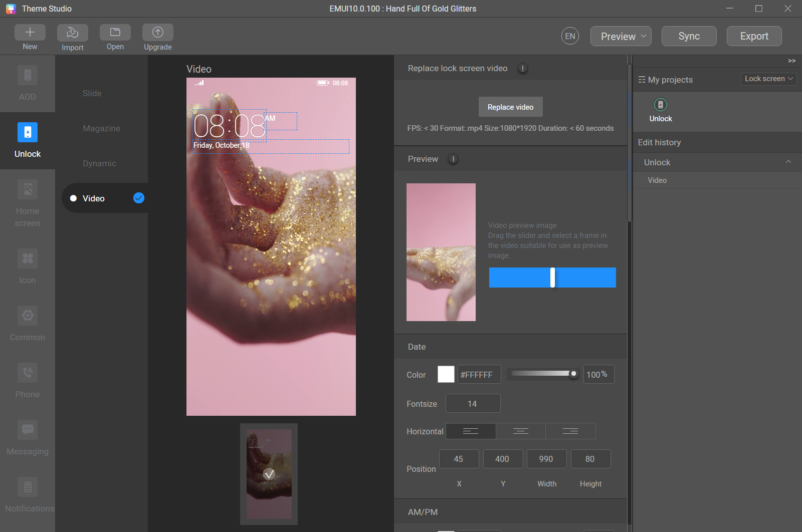Click the Fontsize input field
Viewport: 802px width, 532px height.
pyautogui.click(x=473, y=404)
